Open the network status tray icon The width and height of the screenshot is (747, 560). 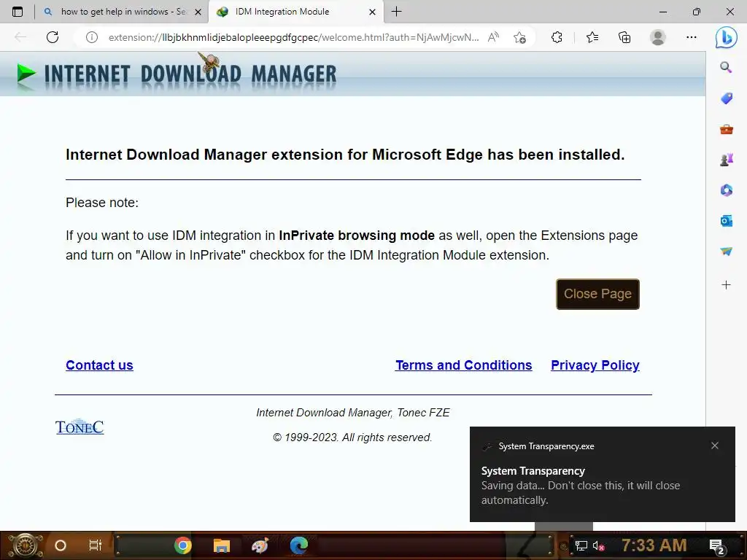pyautogui.click(x=581, y=545)
